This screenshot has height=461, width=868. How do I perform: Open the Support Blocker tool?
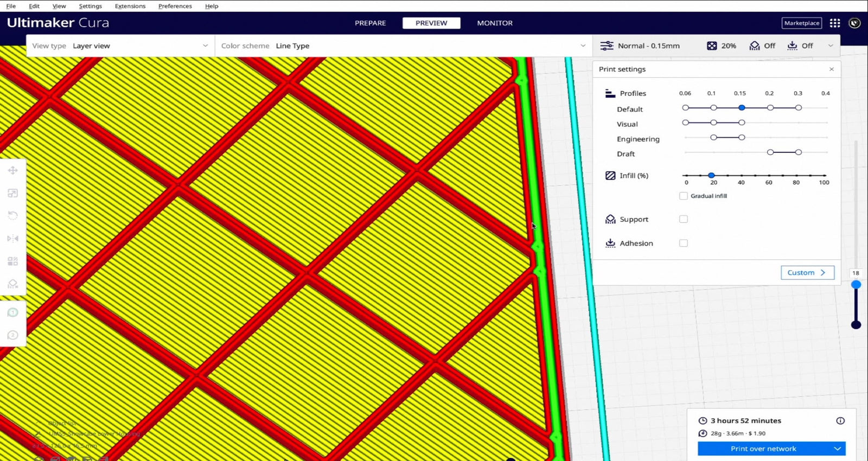tap(13, 284)
